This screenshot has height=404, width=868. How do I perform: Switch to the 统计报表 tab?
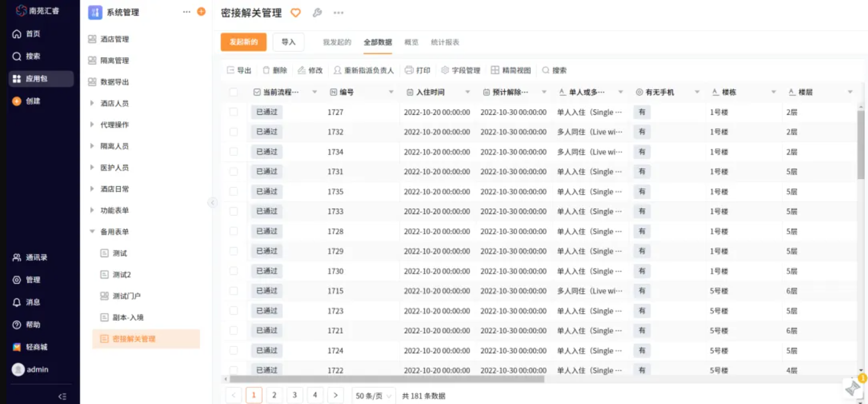click(445, 42)
